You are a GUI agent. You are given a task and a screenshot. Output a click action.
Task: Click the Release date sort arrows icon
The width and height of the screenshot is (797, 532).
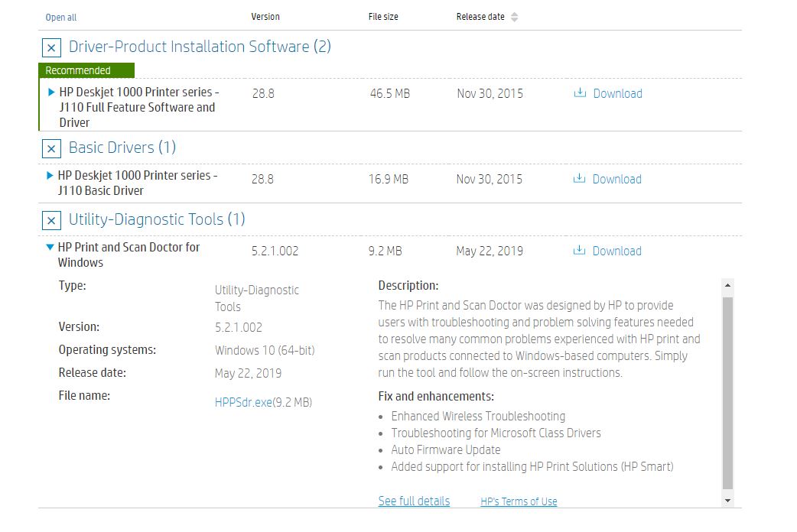tap(514, 17)
